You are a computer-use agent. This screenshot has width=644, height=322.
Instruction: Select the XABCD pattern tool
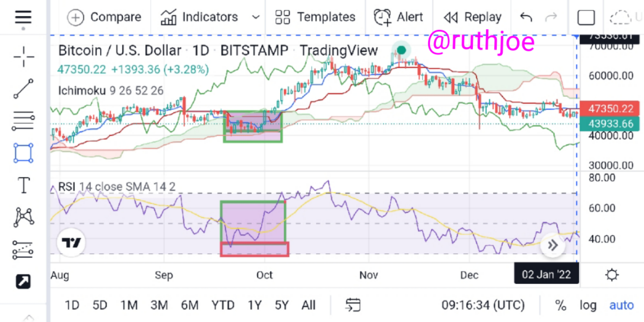(x=24, y=217)
